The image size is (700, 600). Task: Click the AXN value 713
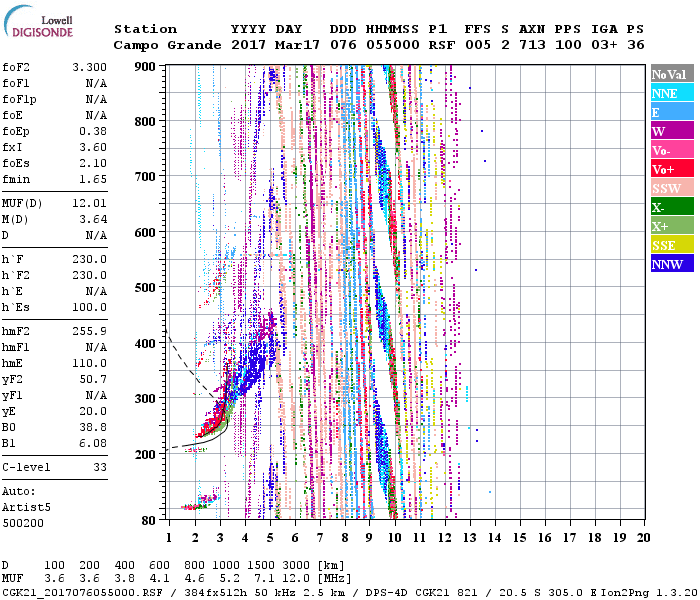[532, 45]
